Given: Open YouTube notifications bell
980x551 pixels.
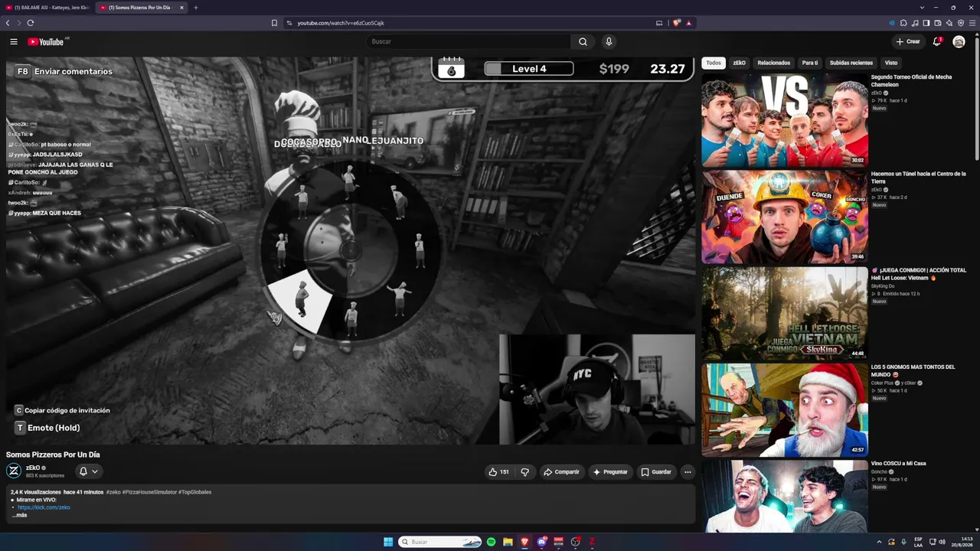Looking at the screenshot, I should coord(936,41).
